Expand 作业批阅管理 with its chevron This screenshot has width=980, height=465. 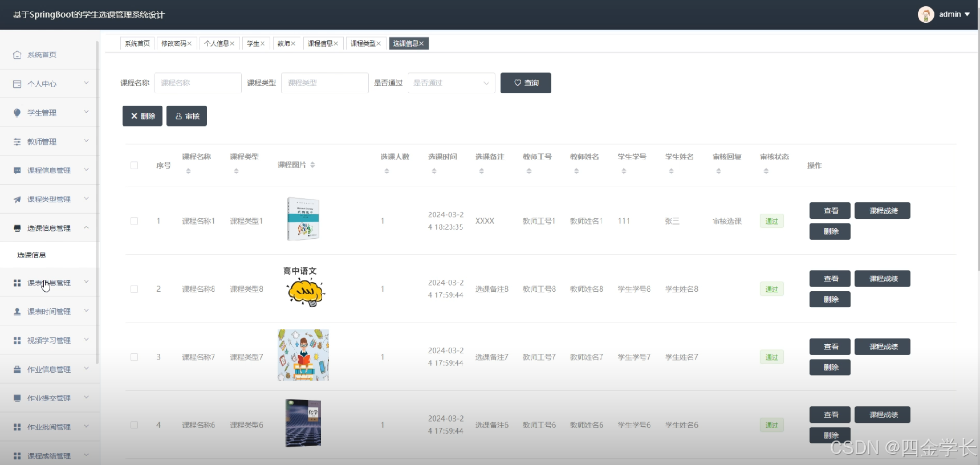(x=86, y=426)
